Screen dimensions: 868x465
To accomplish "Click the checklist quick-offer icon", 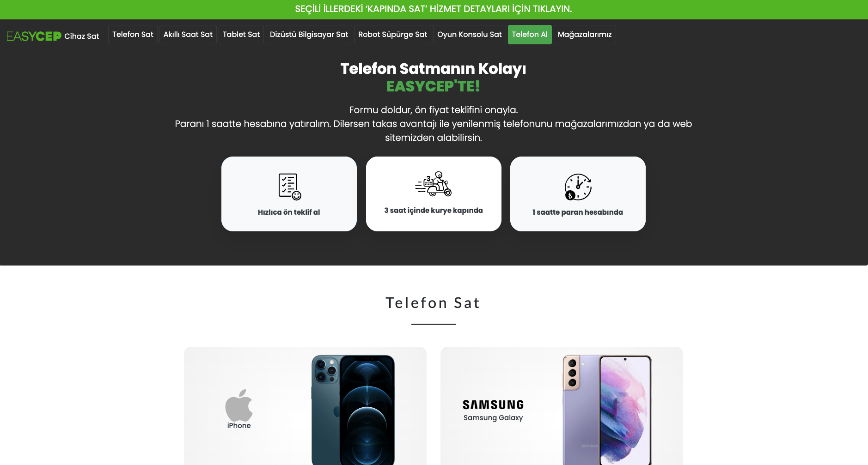I will pos(290,187).
